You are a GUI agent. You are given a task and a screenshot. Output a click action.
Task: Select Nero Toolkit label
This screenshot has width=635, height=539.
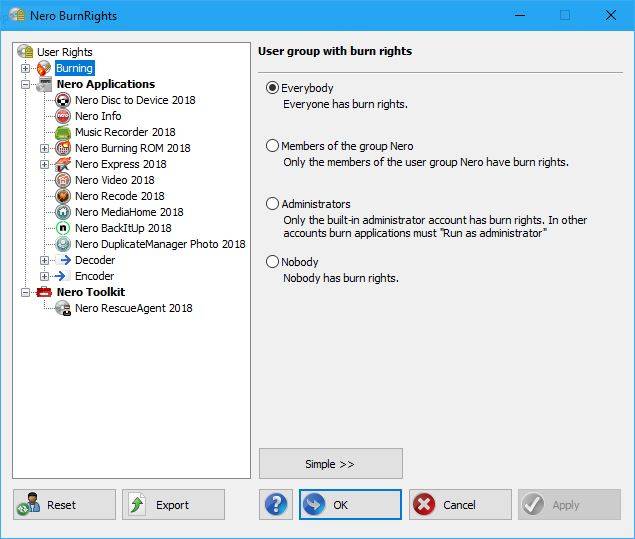tap(91, 292)
